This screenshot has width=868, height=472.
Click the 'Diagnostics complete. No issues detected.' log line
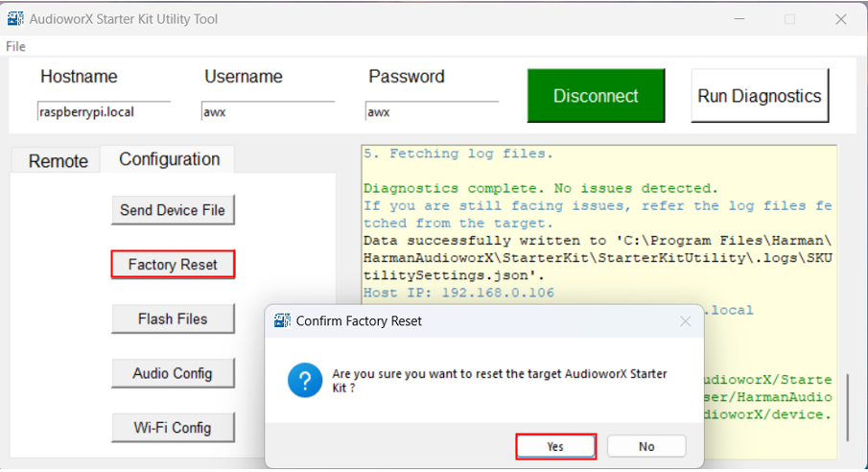[x=540, y=188]
